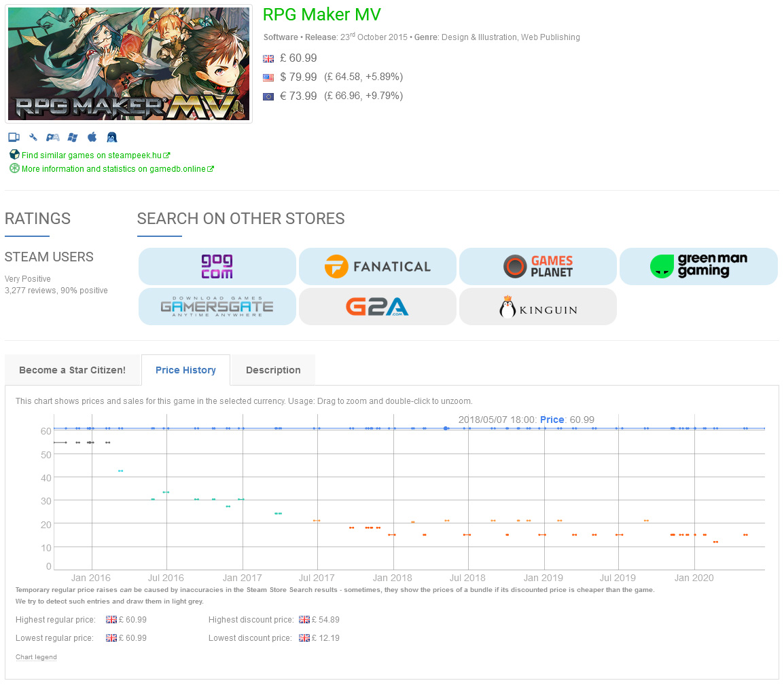Open More information and statistics on gamedb.online

(x=118, y=169)
